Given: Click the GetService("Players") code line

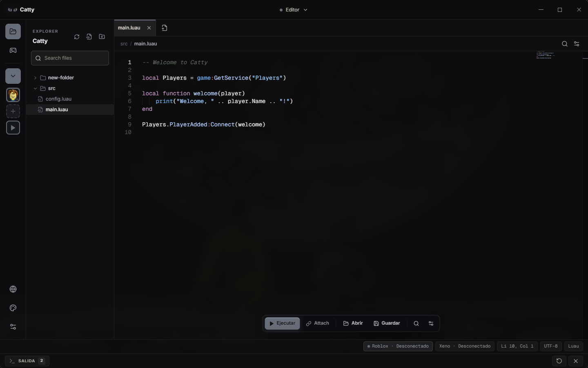Looking at the screenshot, I should [214, 78].
